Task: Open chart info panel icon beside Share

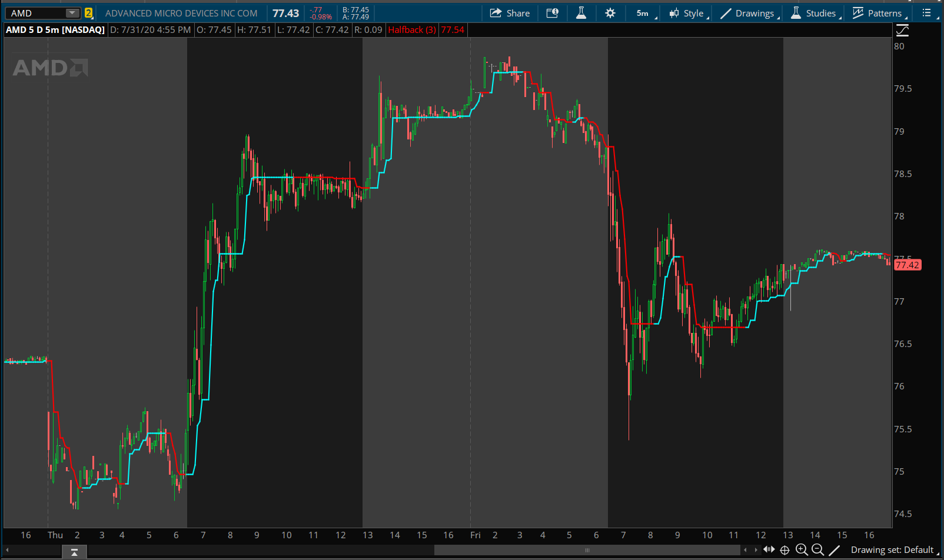Action: click(552, 13)
